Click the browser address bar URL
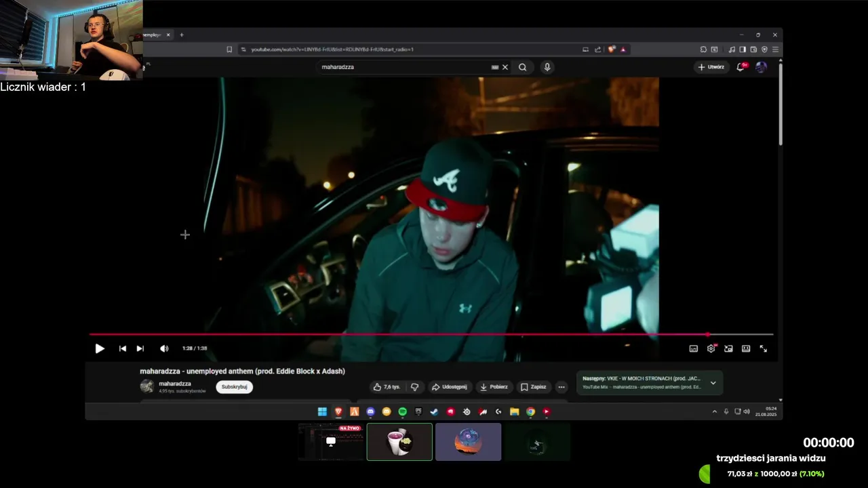 [332, 49]
